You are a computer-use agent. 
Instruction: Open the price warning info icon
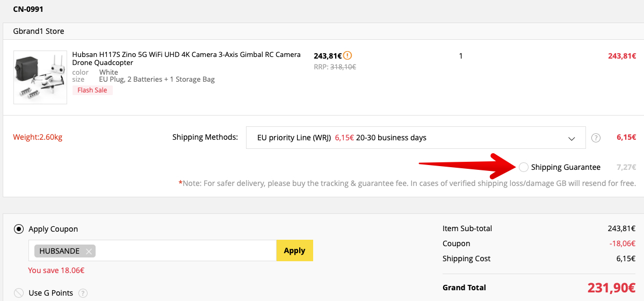tap(348, 55)
